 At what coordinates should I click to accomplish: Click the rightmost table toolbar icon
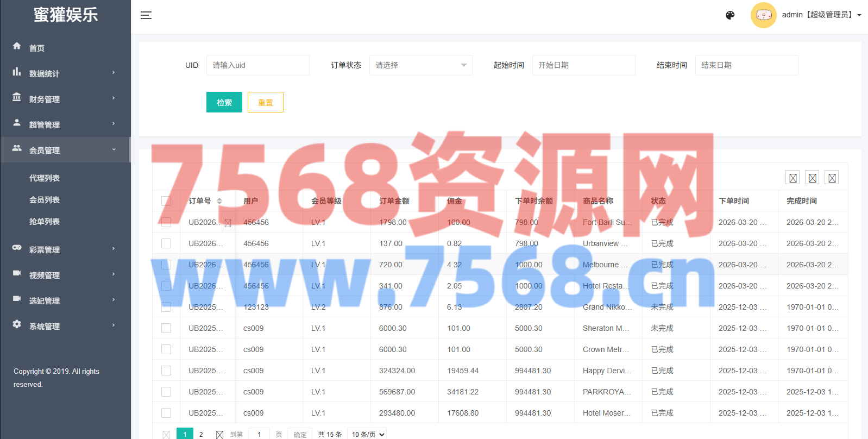tap(832, 178)
